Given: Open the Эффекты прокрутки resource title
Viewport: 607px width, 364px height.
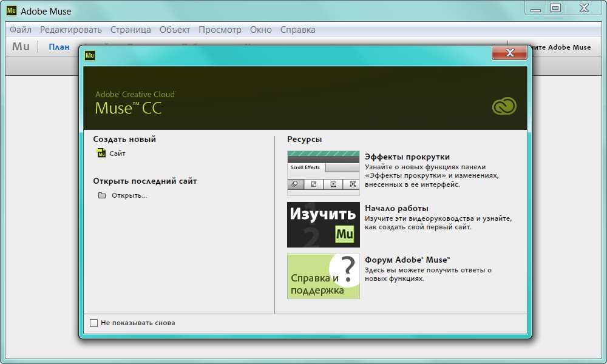Looking at the screenshot, I should tap(407, 157).
